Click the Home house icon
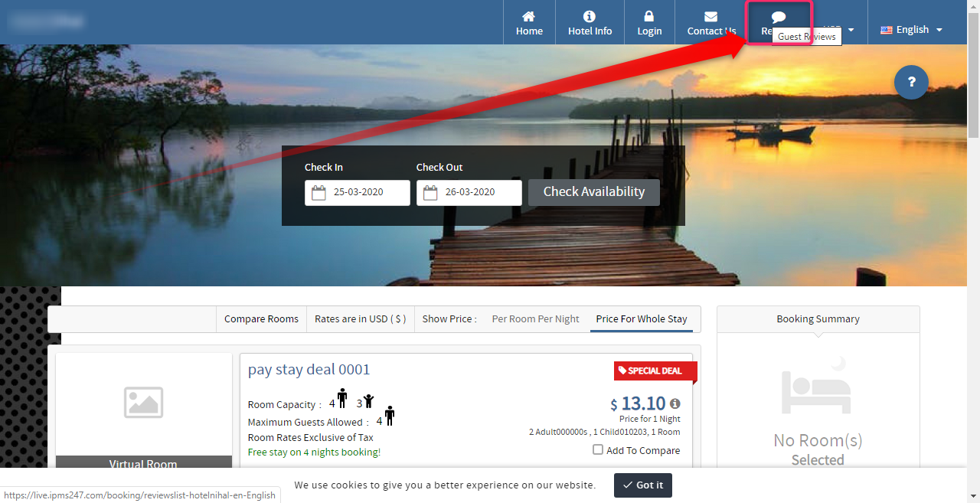 (x=529, y=16)
